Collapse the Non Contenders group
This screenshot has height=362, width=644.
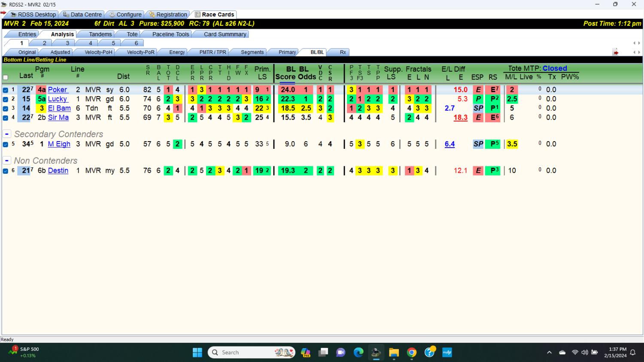click(7, 160)
